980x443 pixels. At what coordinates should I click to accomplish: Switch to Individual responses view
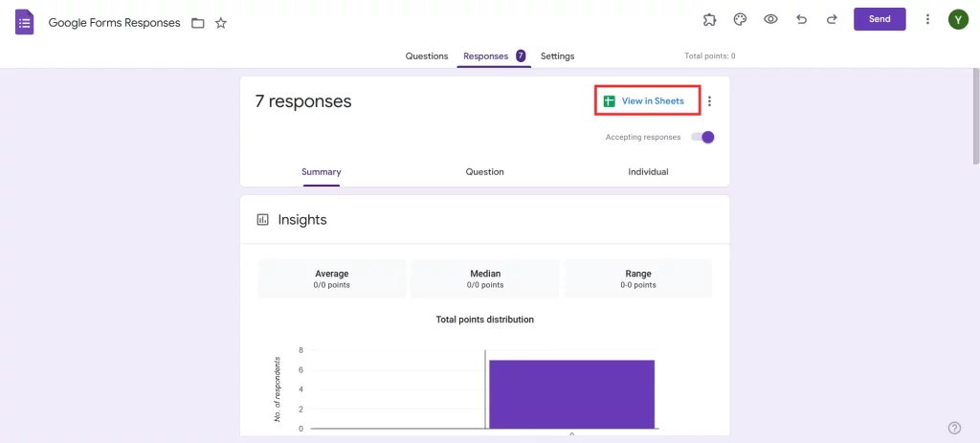point(648,172)
